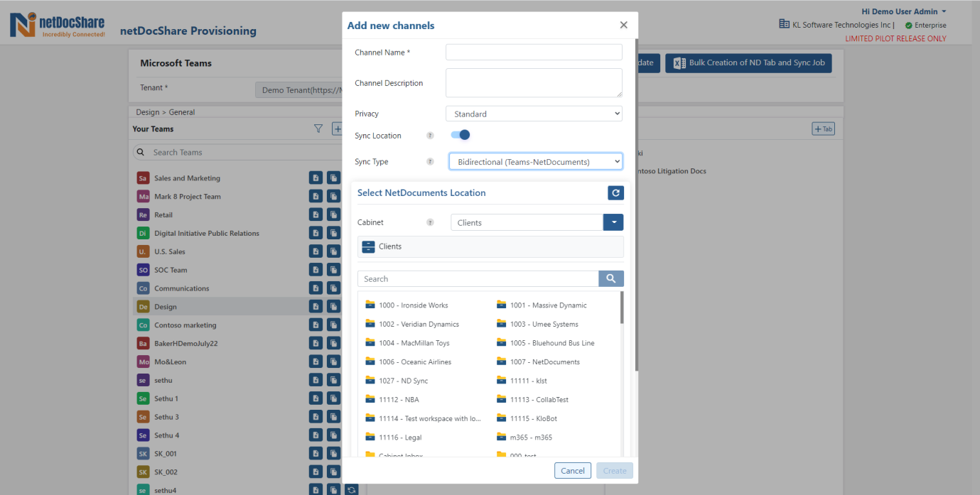This screenshot has width=980, height=495.
Task: Click Bulk Creation of ND Tab and Sync Job
Action: [x=748, y=62]
